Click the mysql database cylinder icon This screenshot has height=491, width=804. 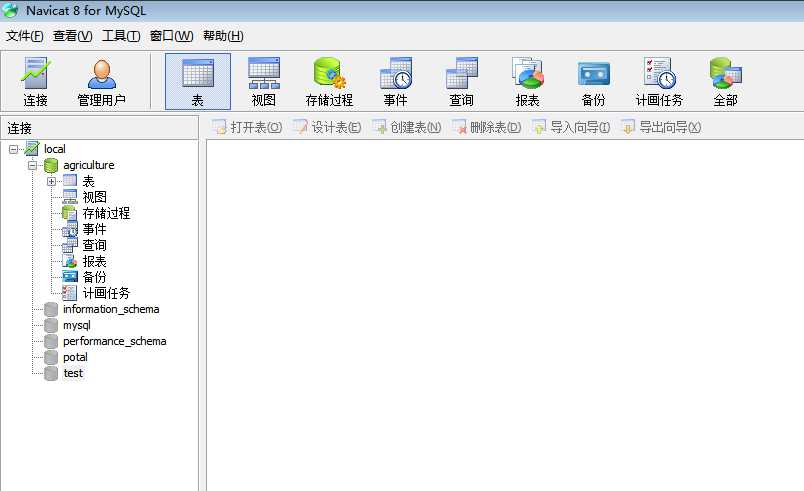[51, 325]
